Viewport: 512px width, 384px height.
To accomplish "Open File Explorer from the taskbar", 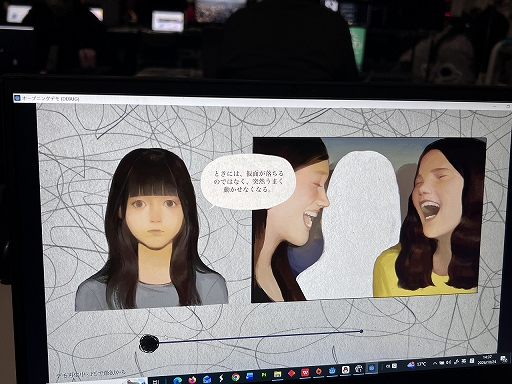I will coord(277,374).
